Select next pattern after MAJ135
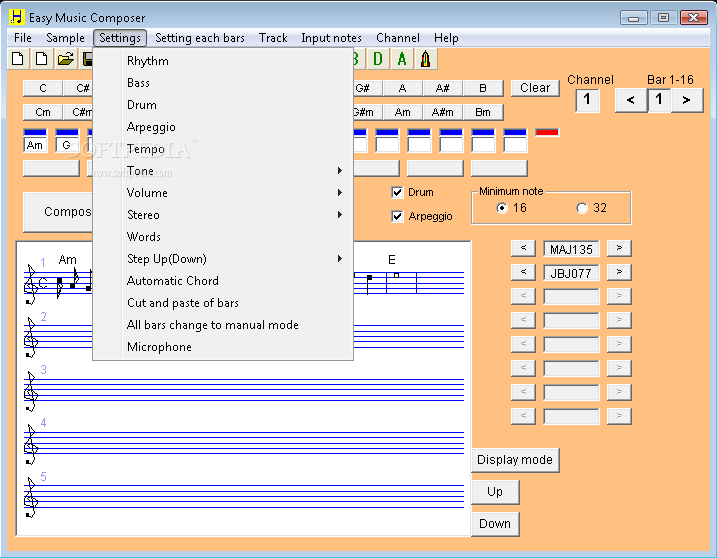Screen dimensions: 717x558 pyautogui.click(x=619, y=248)
